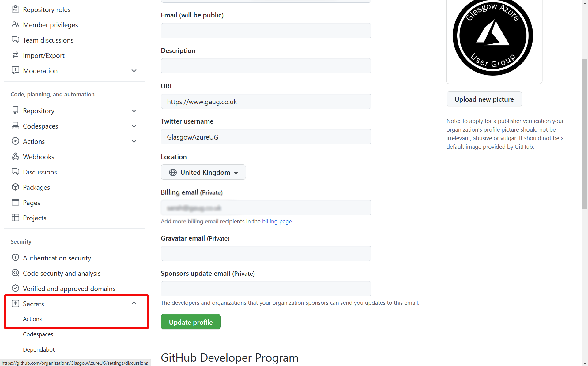Click the Authentication security icon
Image resolution: width=588 pixels, height=366 pixels.
[15, 258]
